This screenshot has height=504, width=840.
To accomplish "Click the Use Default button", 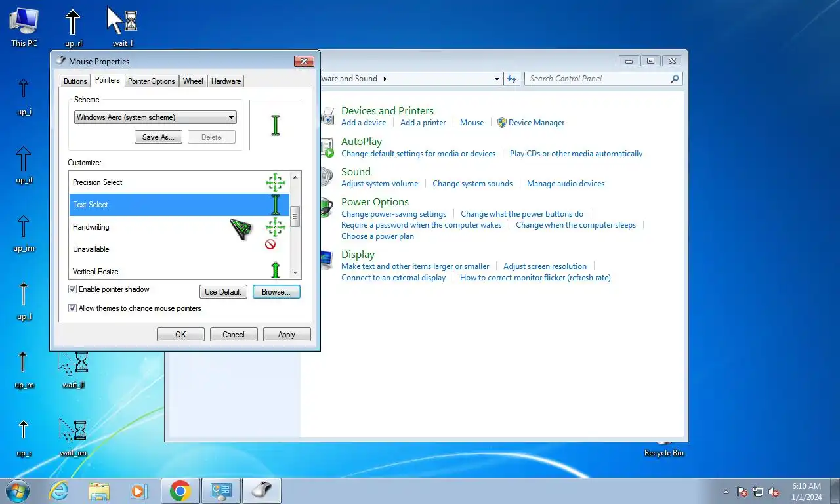I will coord(223,292).
